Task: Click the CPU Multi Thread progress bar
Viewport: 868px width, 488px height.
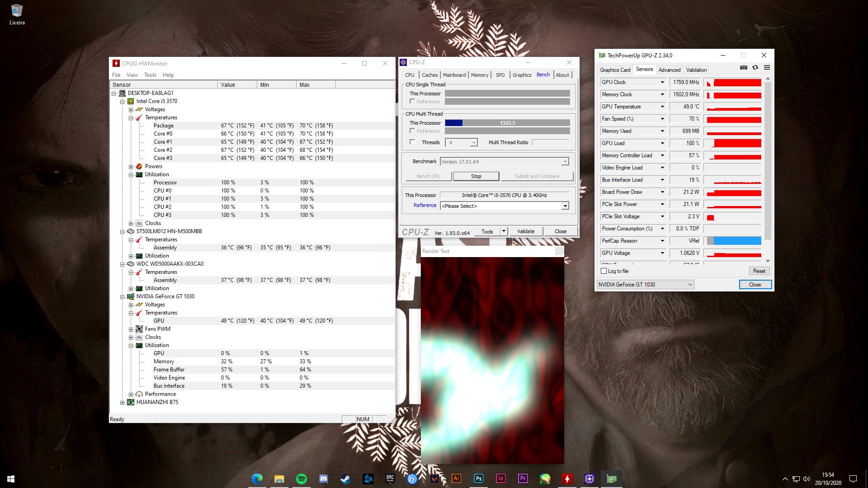Action: pyautogui.click(x=507, y=123)
